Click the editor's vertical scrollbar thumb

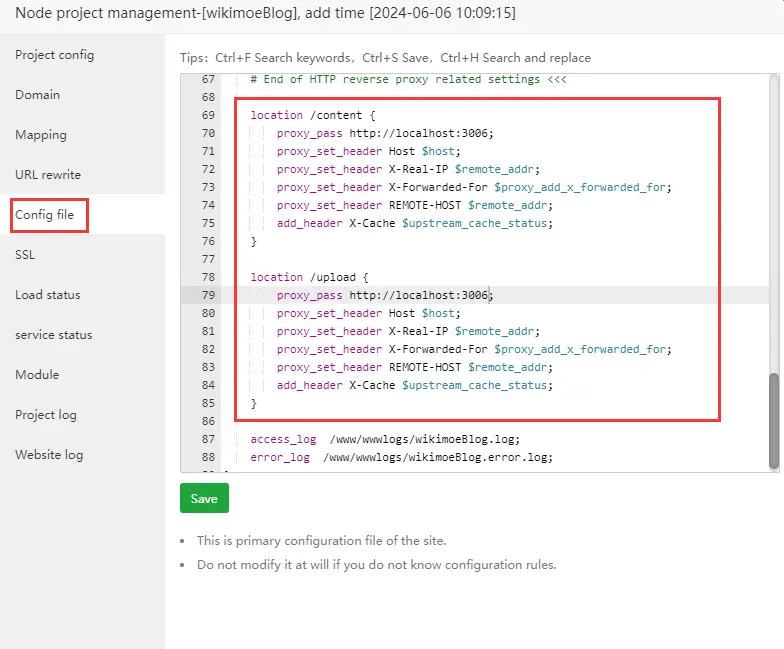(x=774, y=420)
